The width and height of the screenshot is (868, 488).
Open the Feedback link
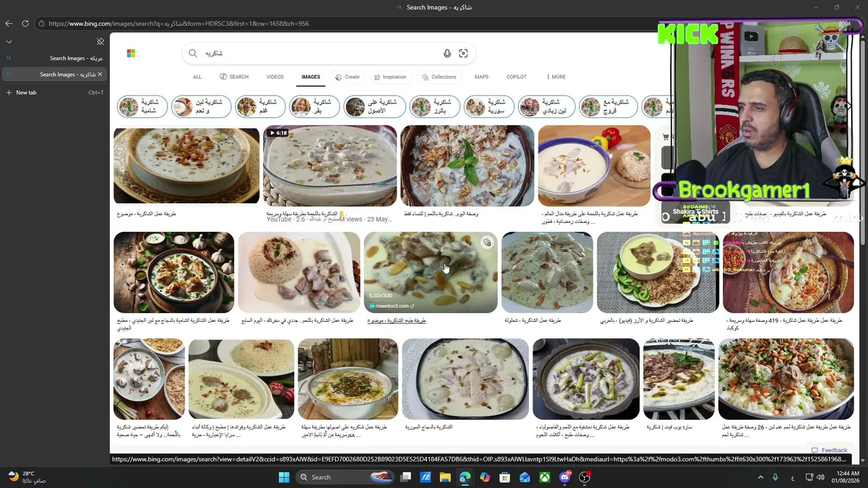[829, 450]
